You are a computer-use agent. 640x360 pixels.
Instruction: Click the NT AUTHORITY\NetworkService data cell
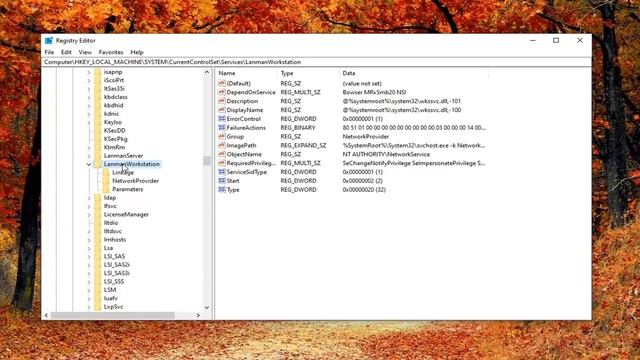click(x=386, y=154)
